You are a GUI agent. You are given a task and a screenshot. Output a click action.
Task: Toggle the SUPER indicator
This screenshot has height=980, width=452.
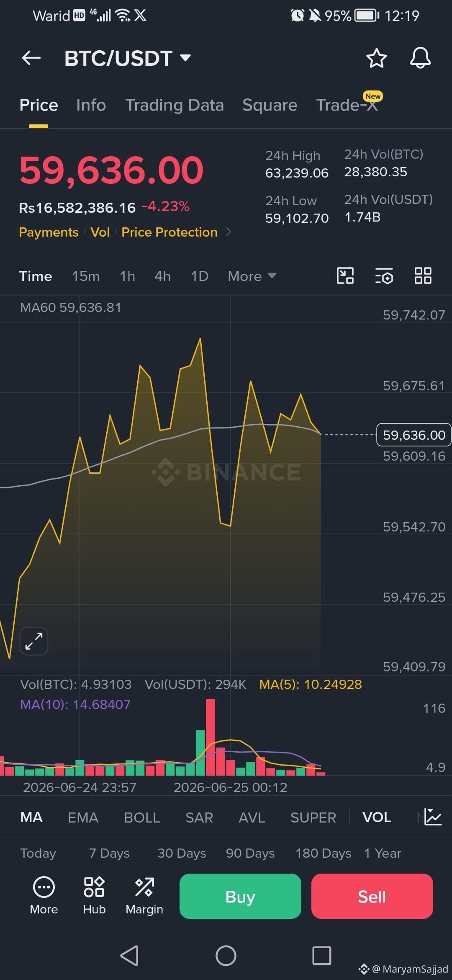click(313, 817)
